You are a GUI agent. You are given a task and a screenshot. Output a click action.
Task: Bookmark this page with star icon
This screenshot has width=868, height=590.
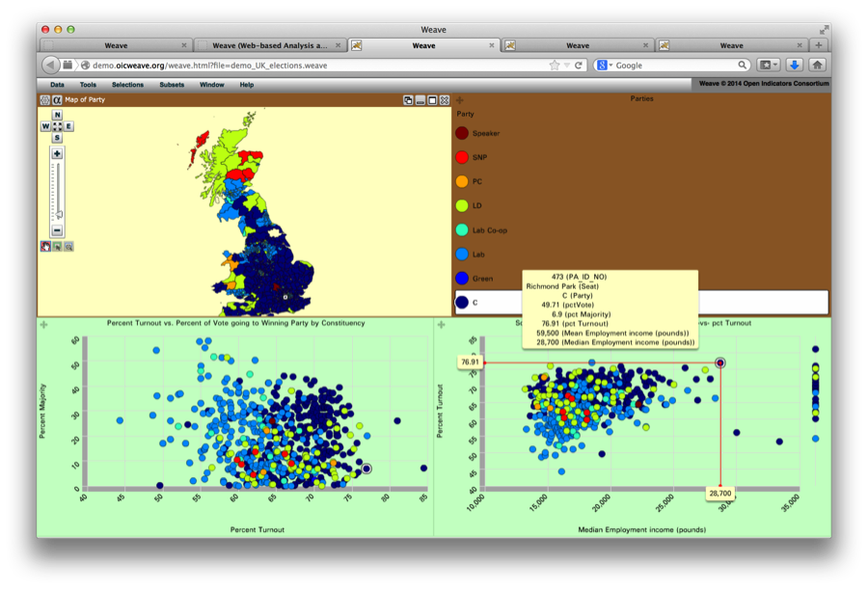(554, 66)
